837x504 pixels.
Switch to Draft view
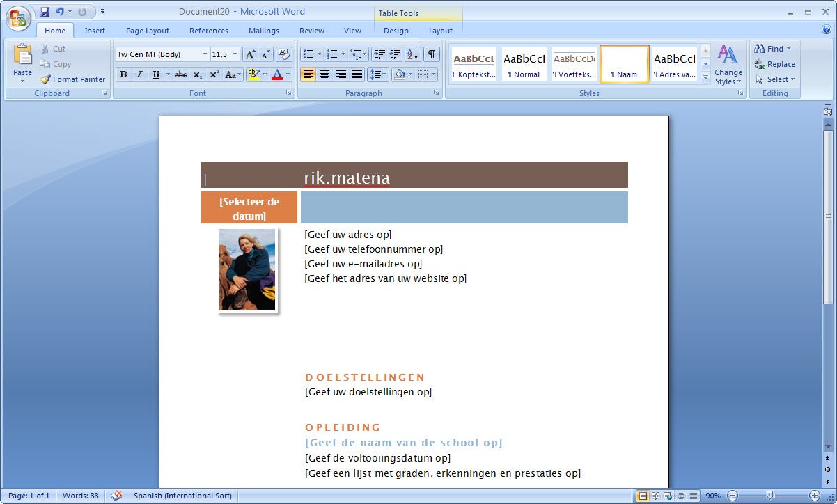click(x=693, y=496)
